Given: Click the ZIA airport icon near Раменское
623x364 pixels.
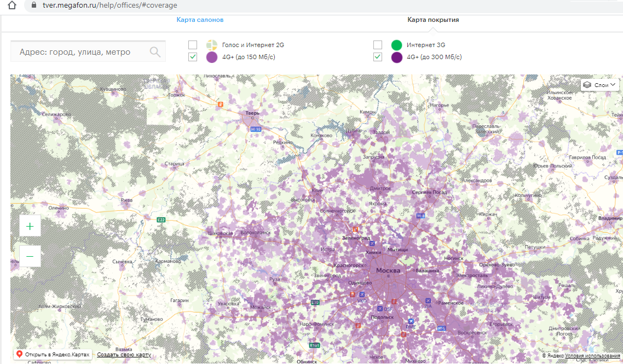Looking at the screenshot, I should click(428, 301).
